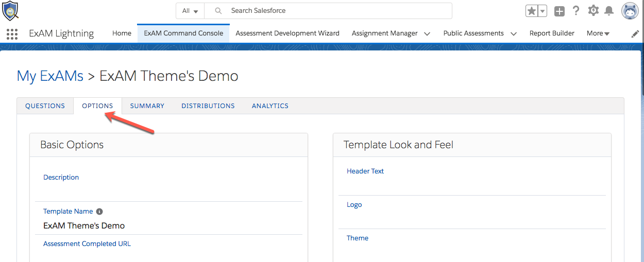Open the Setup gear icon
Image resolution: width=644 pixels, height=262 pixels.
(594, 11)
